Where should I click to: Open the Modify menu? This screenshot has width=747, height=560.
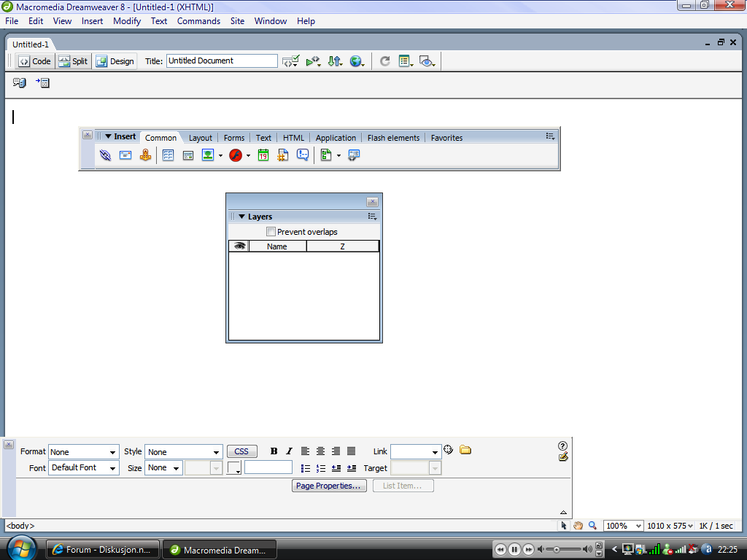[127, 21]
